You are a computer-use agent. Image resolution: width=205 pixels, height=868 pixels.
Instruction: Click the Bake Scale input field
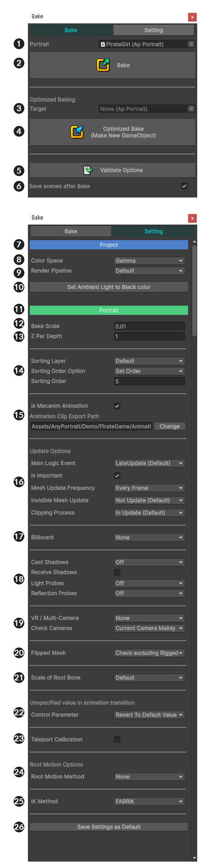[150, 326]
